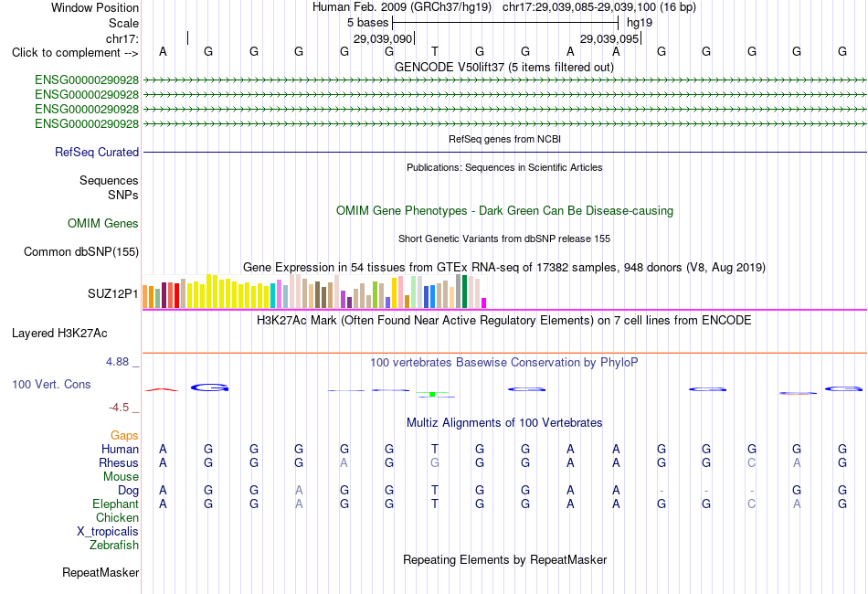Click the 'Common dbSNP(155)' label

click(x=80, y=252)
